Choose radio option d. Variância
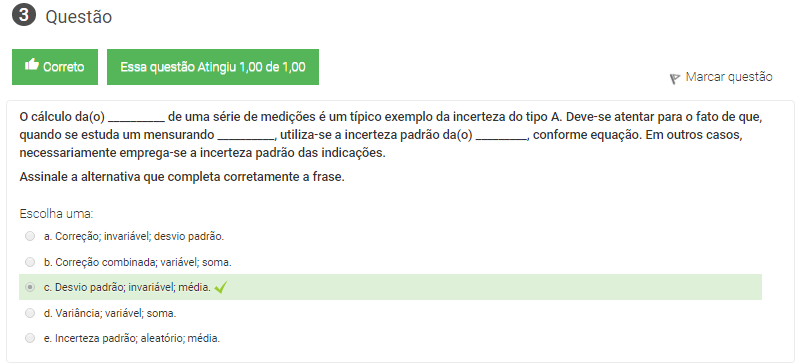 30,313
